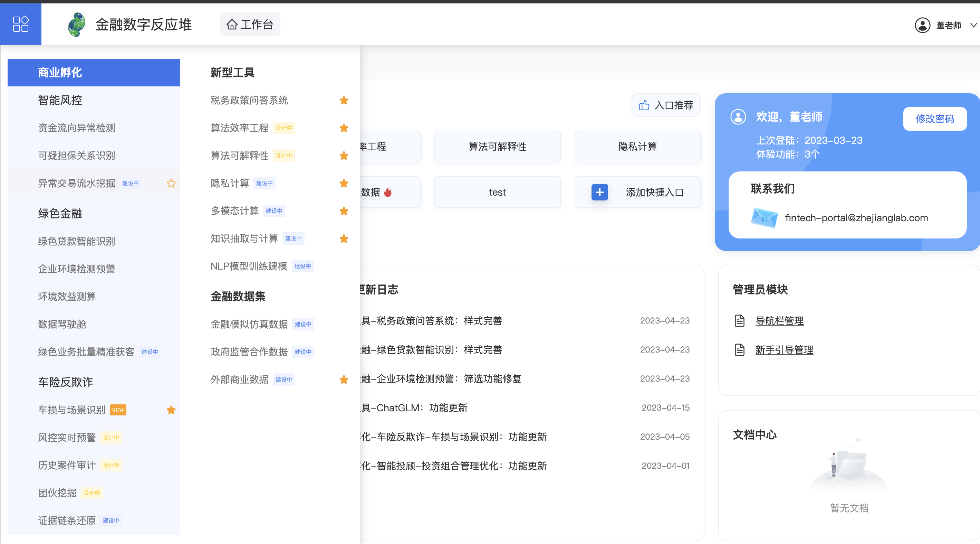The width and height of the screenshot is (980, 544).
Task: Open 导航栏管理 link
Action: [x=779, y=320]
